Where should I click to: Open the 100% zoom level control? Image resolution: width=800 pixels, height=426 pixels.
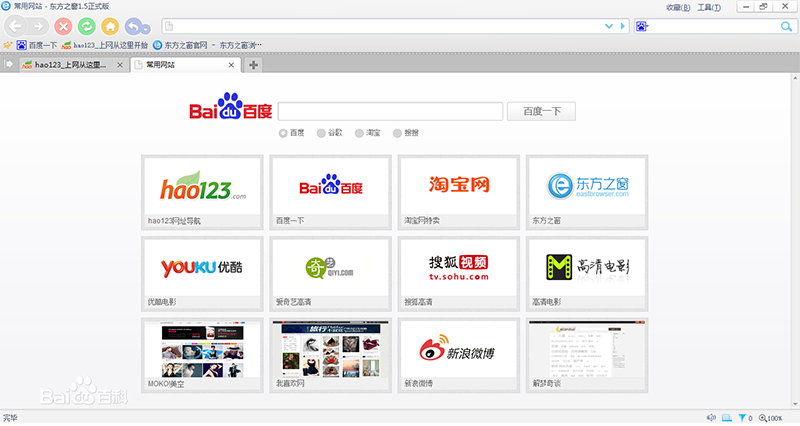tap(771, 418)
